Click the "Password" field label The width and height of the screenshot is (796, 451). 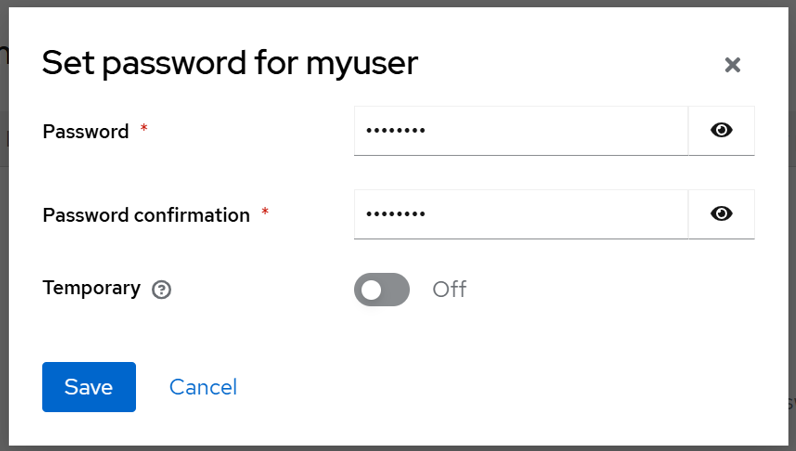[86, 131]
